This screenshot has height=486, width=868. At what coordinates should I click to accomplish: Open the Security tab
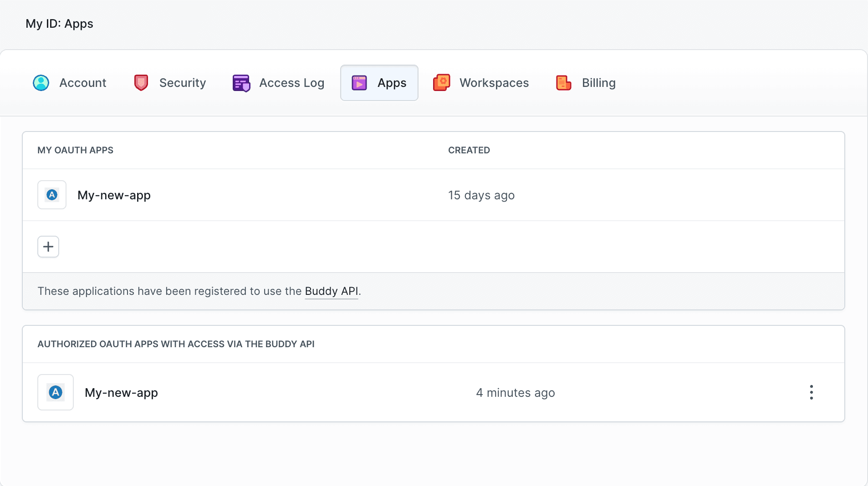(x=182, y=82)
